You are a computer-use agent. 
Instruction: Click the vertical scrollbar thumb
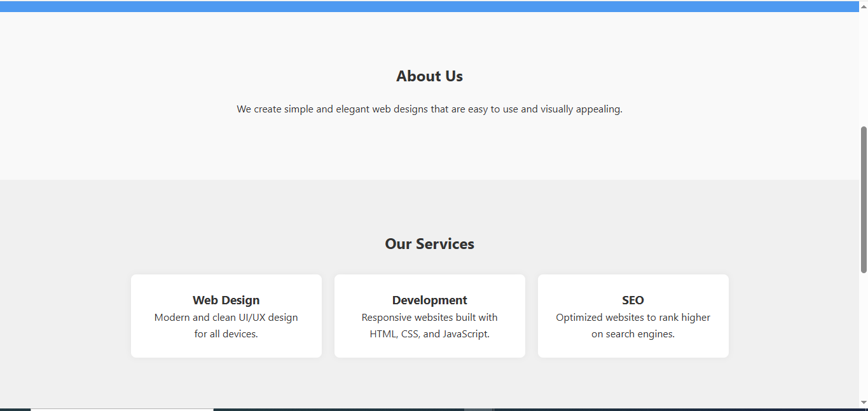click(x=864, y=199)
